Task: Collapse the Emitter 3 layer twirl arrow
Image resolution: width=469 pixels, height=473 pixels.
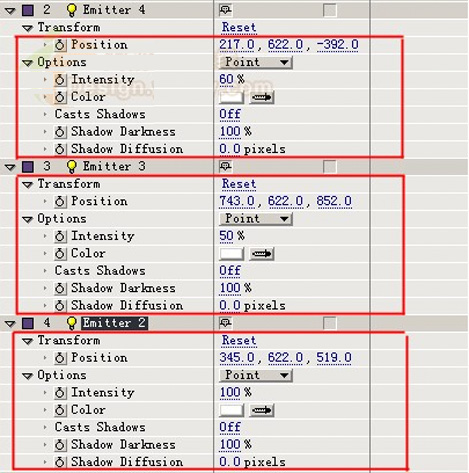Action: coord(10,167)
